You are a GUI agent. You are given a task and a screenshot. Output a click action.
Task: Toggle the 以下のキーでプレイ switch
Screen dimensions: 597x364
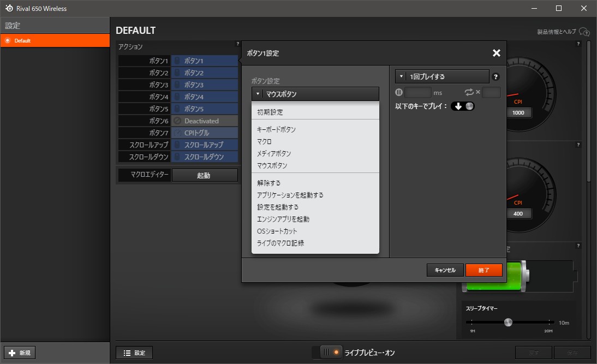point(463,106)
